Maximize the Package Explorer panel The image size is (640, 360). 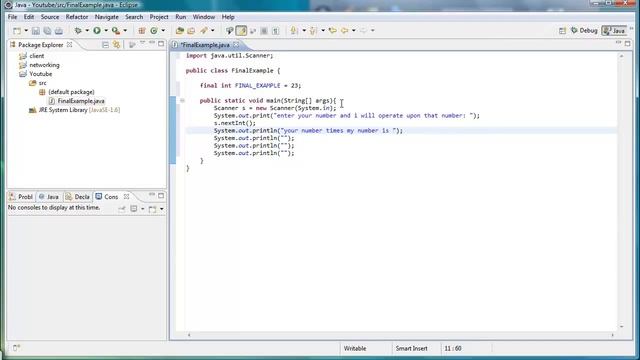point(161,43)
